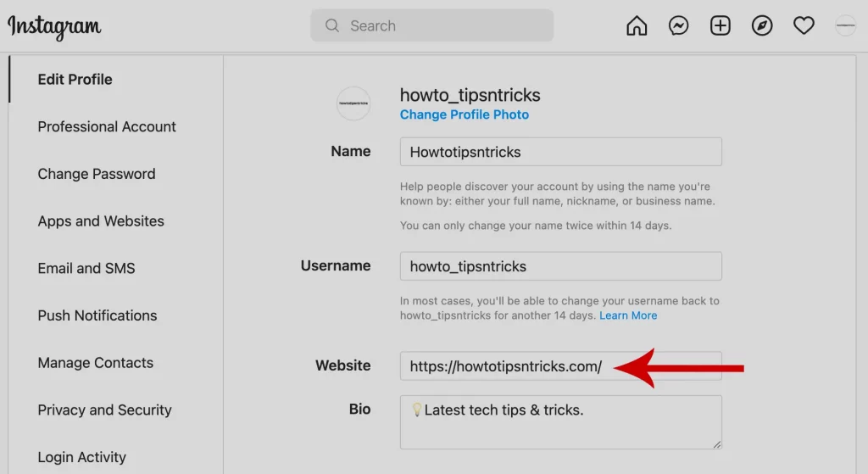
Task: Open the Explore compass icon
Action: coord(762,25)
